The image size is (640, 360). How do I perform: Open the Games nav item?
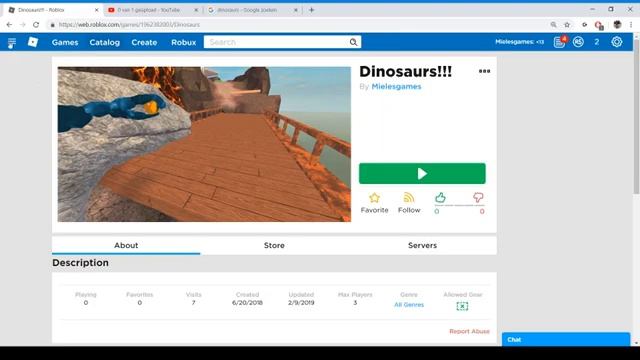65,42
